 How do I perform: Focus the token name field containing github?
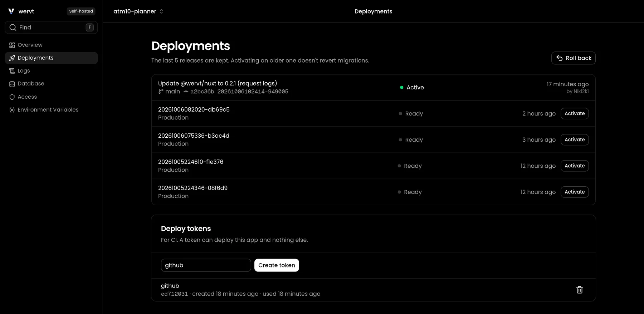pos(206,265)
